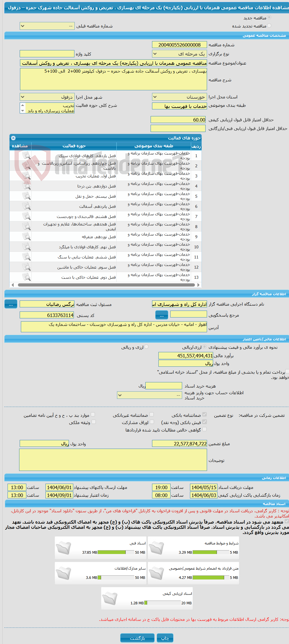The height and width of the screenshot is (644, 289).
Task: Open the view icon for row 12 خاکی با ماشین
Action: [26, 267]
